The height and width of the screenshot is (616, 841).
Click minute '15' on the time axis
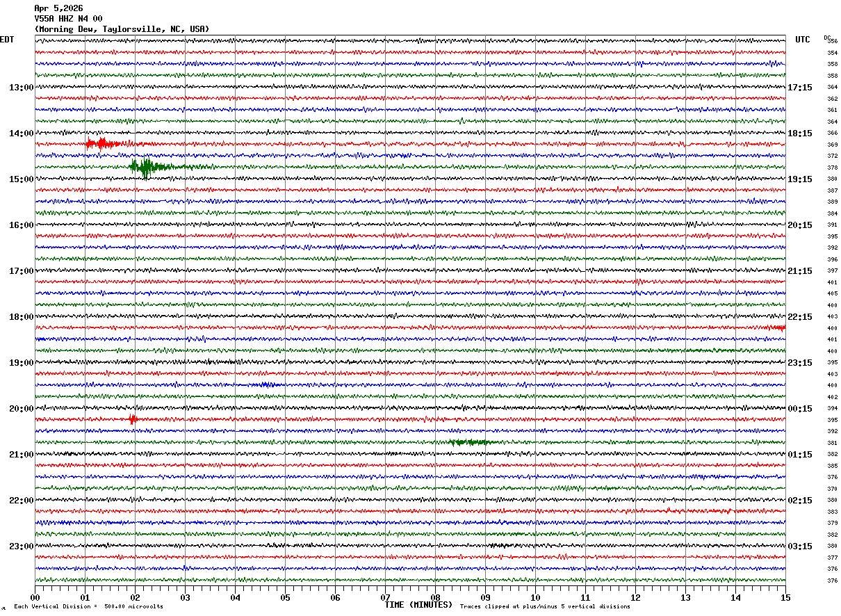[x=785, y=597]
